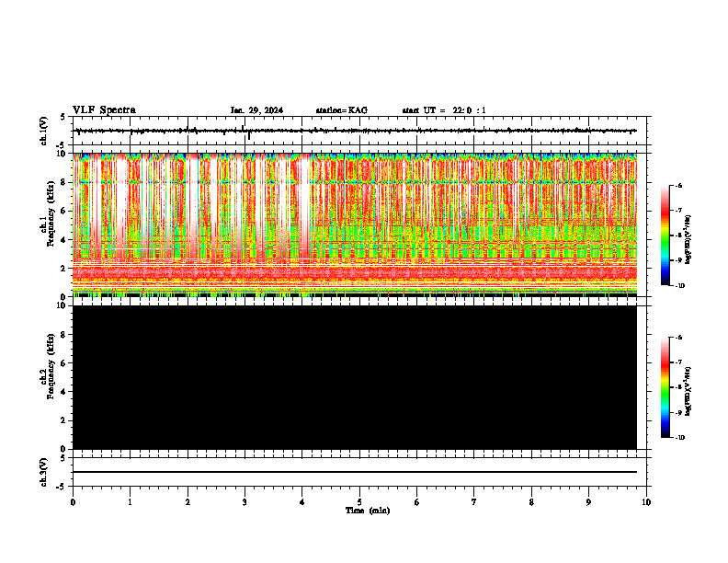The image size is (728, 563).
Task: Click the ch.1 voltage waveform trace
Action: pyautogui.click(x=355, y=131)
